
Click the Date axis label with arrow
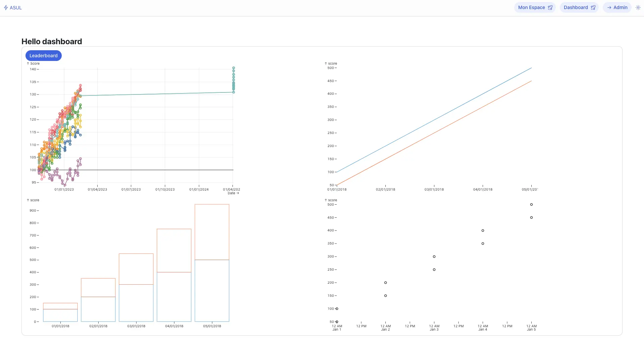233,193
